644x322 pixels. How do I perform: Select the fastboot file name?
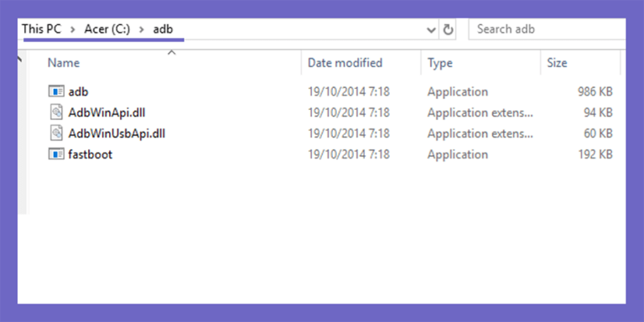90,154
